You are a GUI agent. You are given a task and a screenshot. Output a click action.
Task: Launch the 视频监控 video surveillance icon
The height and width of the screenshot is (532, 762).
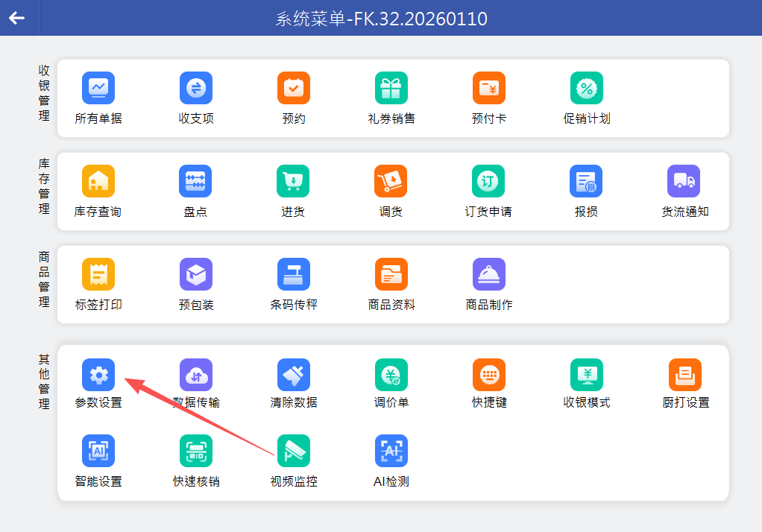click(x=294, y=451)
